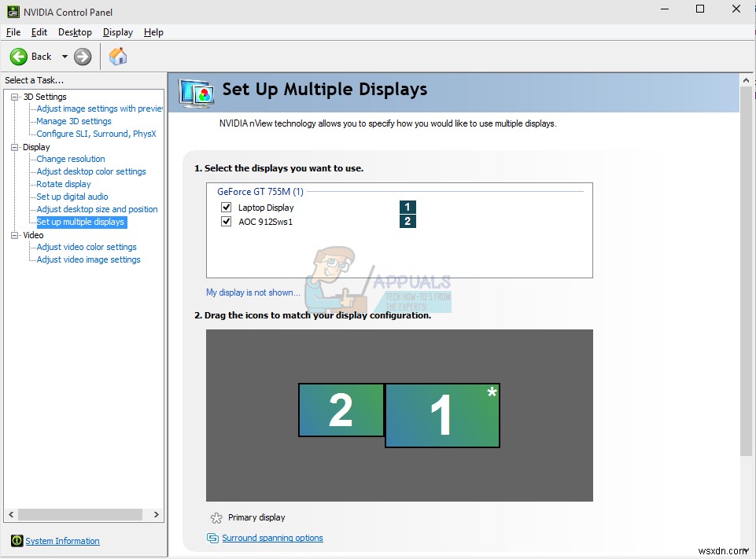Select Set up multiple displays
This screenshot has width=756, height=559.
tap(82, 222)
